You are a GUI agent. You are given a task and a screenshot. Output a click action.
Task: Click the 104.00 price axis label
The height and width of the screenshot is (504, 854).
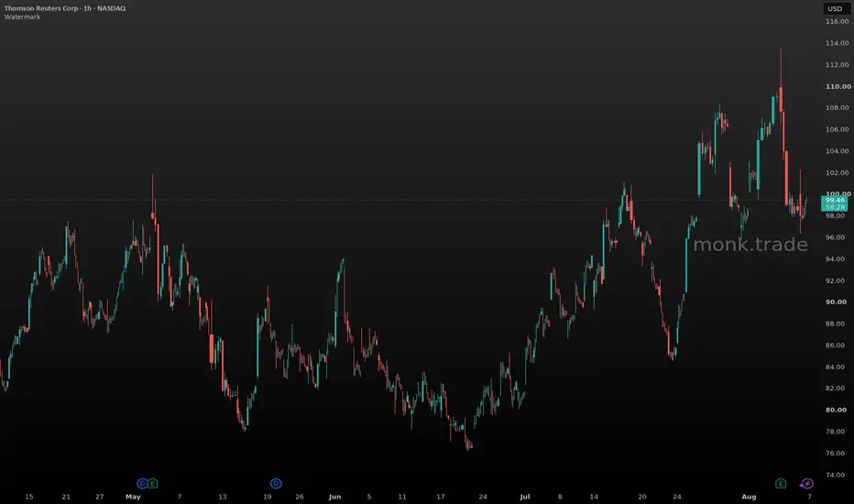838,151
